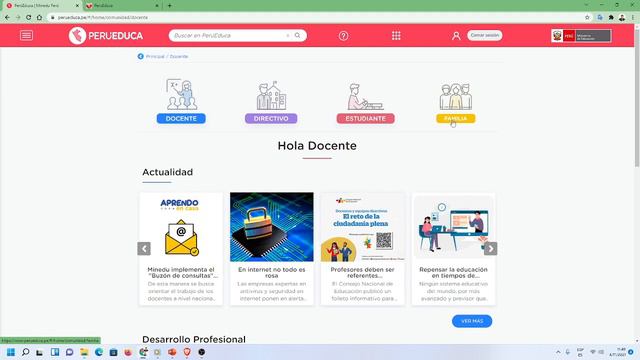Image resolution: width=640 pixels, height=360 pixels.
Task: Click the FAMILIA button
Action: pyautogui.click(x=456, y=118)
